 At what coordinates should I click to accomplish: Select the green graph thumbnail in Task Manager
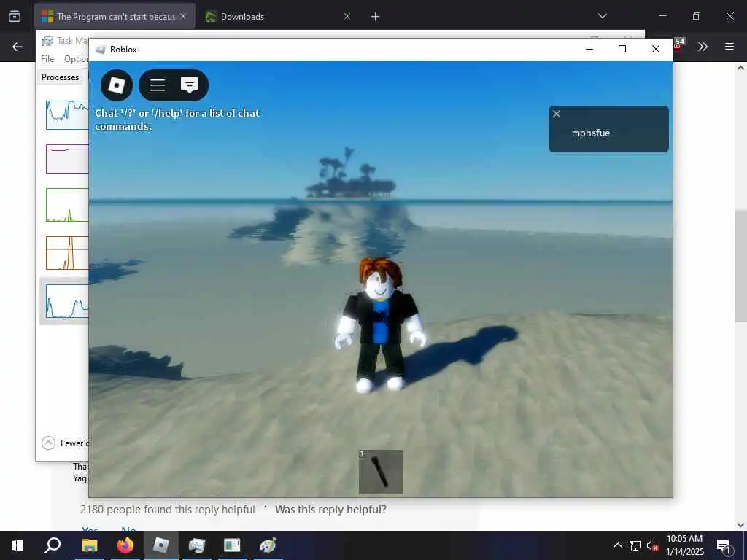(x=67, y=205)
